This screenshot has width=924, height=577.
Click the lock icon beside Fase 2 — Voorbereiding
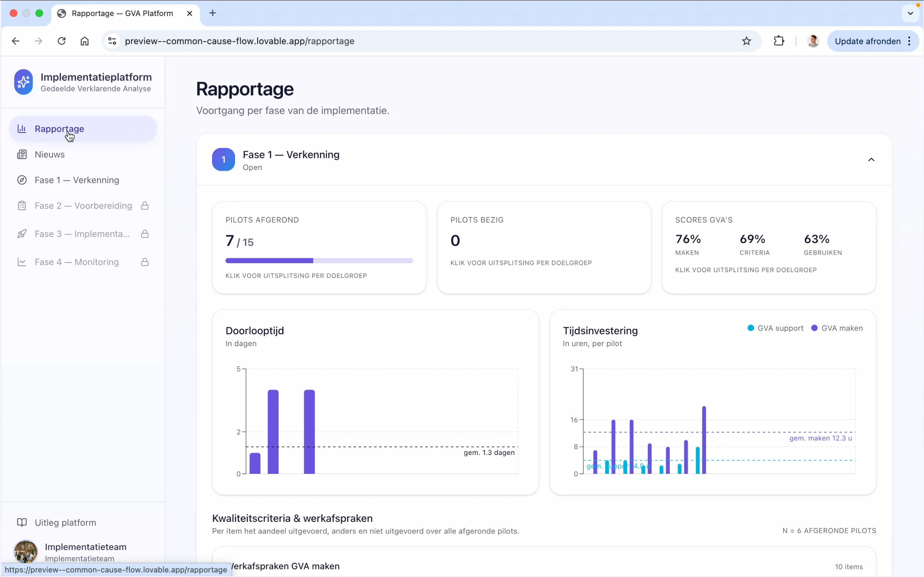(x=145, y=206)
